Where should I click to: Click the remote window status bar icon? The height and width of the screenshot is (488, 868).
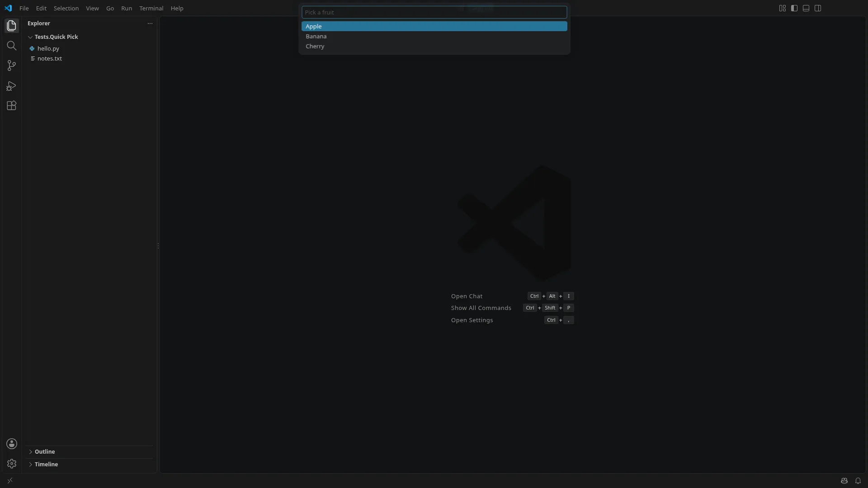10,481
